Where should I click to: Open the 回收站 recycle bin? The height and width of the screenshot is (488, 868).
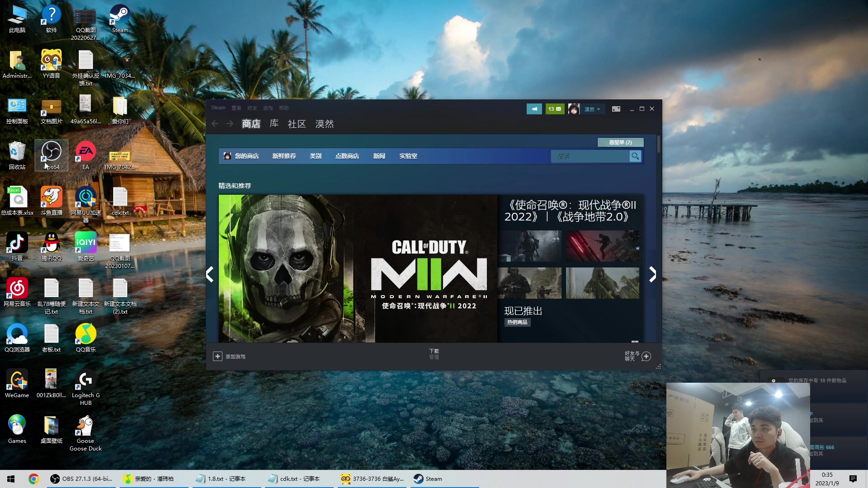click(x=17, y=155)
